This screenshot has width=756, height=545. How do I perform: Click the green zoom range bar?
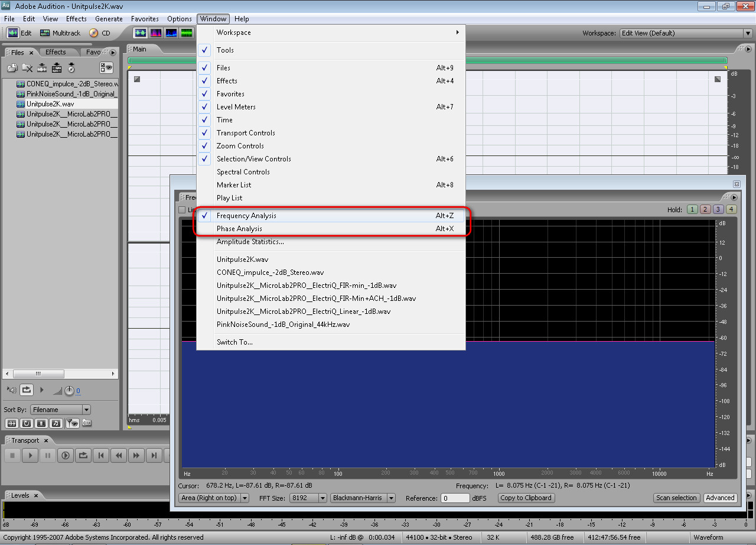[428, 60]
